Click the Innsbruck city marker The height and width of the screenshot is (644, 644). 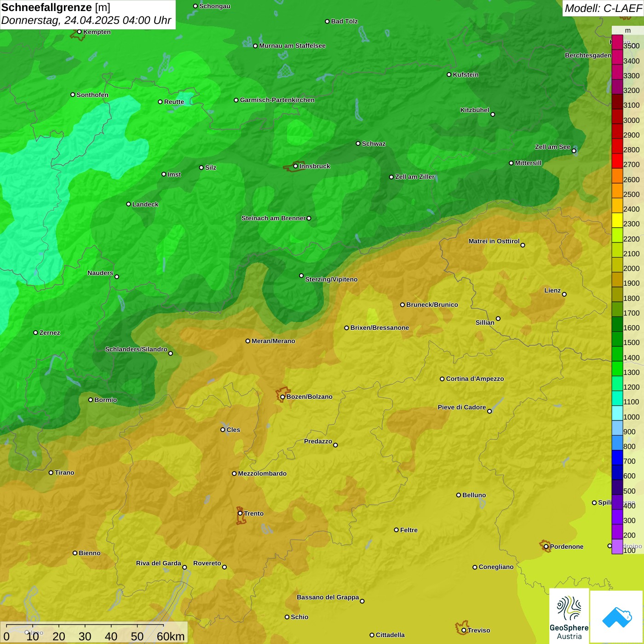tap(295, 166)
